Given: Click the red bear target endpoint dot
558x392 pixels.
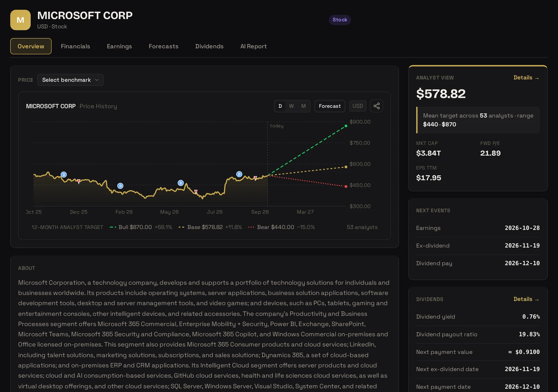Looking at the screenshot, I should [346, 186].
